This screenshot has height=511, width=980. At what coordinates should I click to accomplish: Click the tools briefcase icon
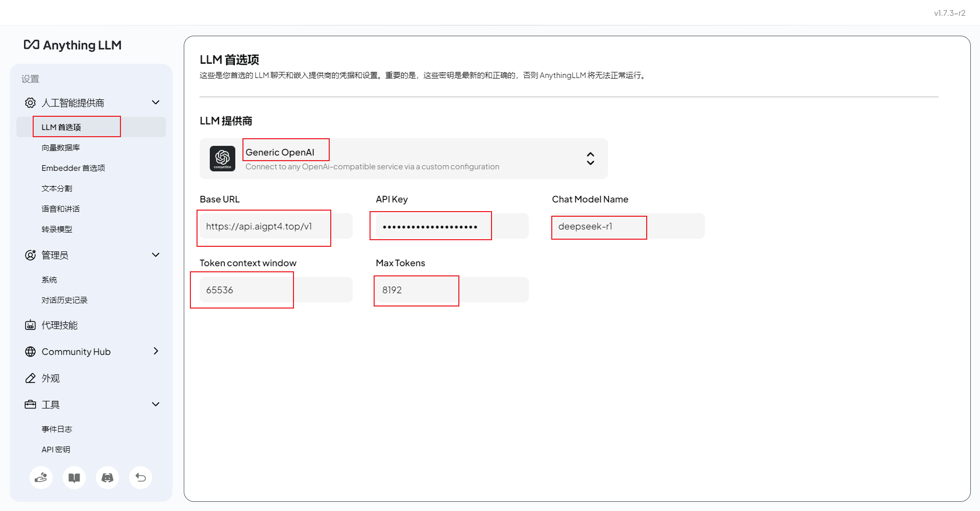(x=31, y=404)
